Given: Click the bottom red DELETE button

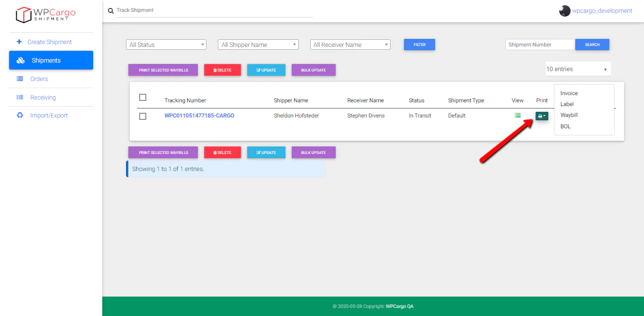Looking at the screenshot, I should tap(223, 153).
